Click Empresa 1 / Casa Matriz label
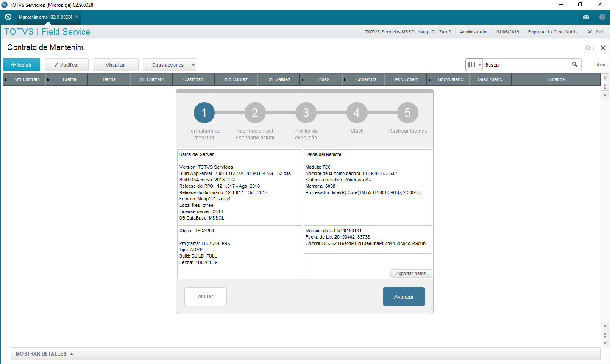Viewport: 610px width, 364px height. tap(553, 32)
